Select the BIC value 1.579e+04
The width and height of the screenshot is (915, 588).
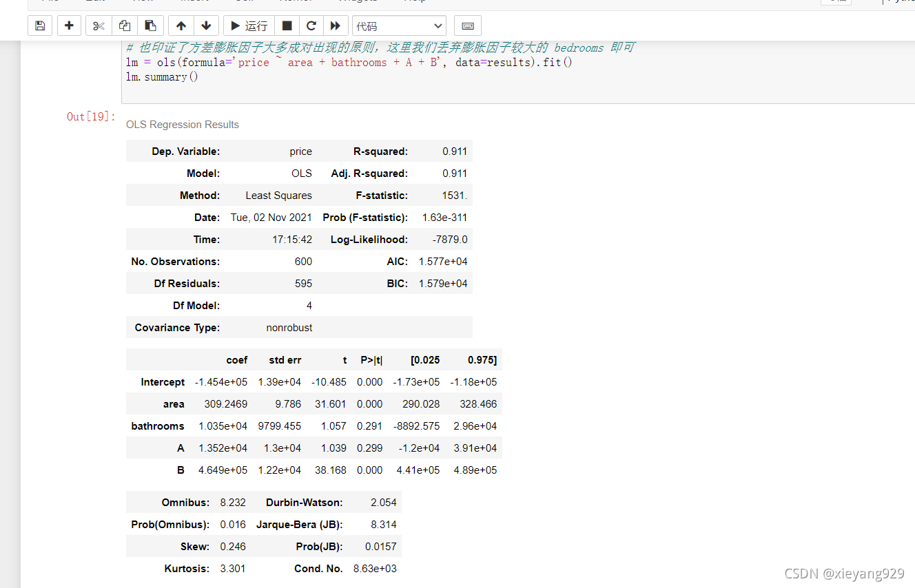(x=443, y=284)
